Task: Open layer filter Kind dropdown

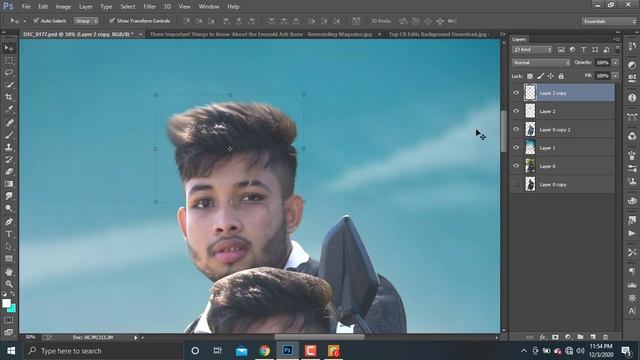Action: pos(532,49)
